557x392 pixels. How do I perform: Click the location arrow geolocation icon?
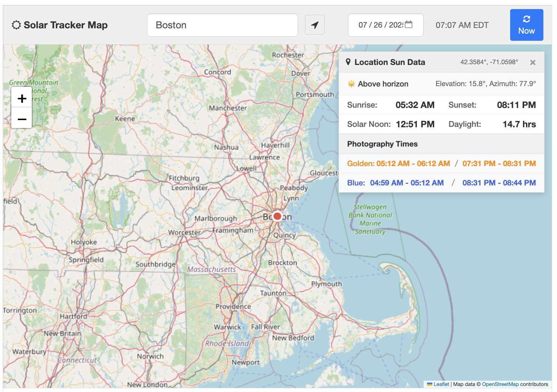[x=315, y=24]
